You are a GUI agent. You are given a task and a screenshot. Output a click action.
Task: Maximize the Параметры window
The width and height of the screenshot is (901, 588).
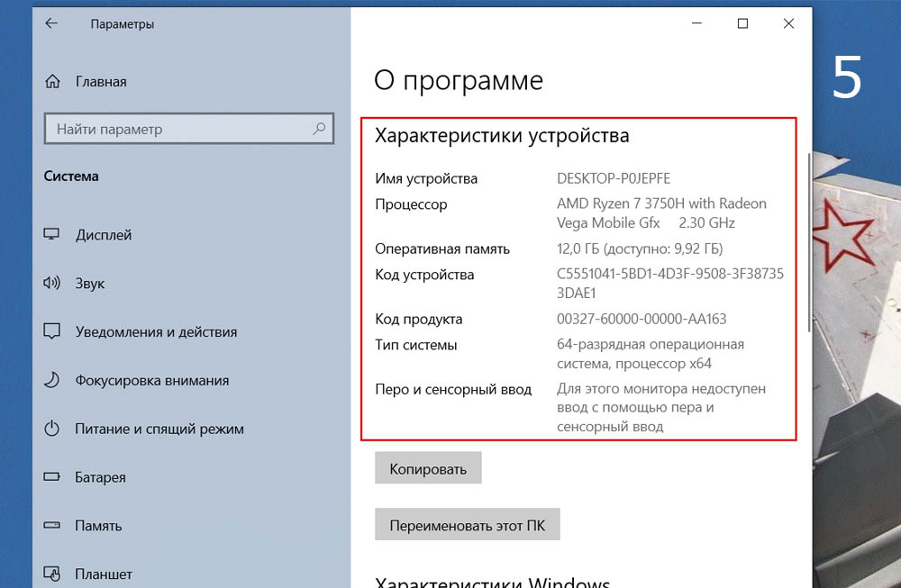(x=742, y=23)
